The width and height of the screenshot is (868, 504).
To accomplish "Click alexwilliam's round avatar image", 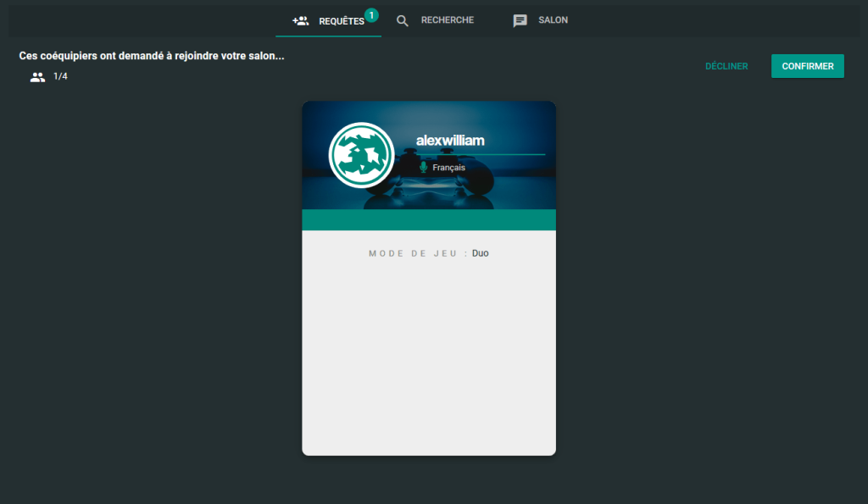I will point(361,156).
